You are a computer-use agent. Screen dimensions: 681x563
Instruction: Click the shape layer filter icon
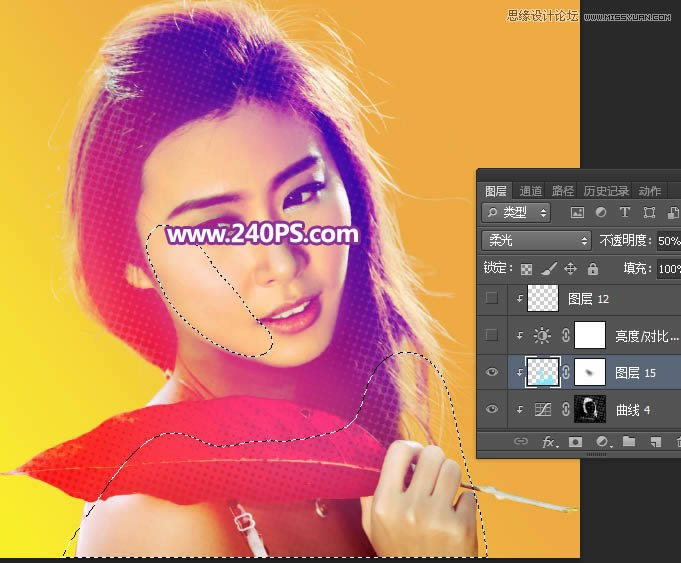pos(649,213)
